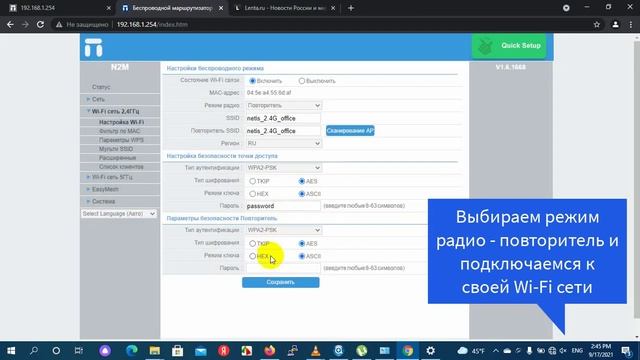Reload the router page
Image resolution: width=640 pixels, height=360 pixels.
click(x=40, y=24)
